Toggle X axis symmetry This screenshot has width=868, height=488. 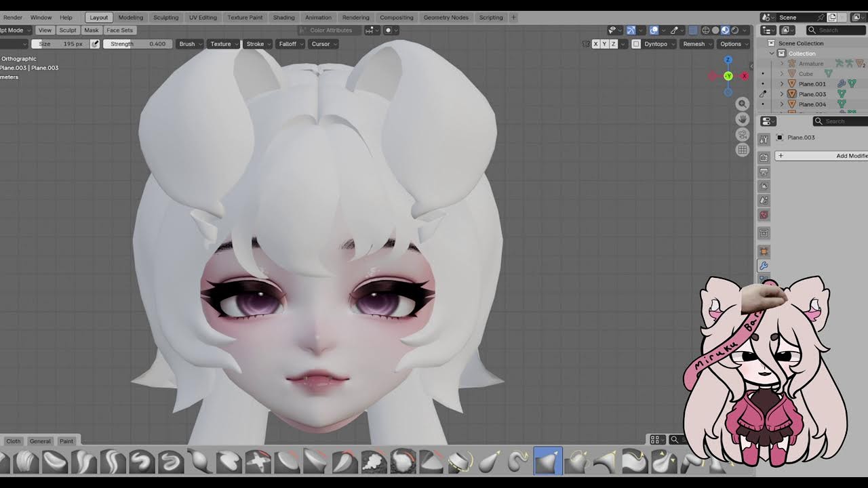(595, 44)
